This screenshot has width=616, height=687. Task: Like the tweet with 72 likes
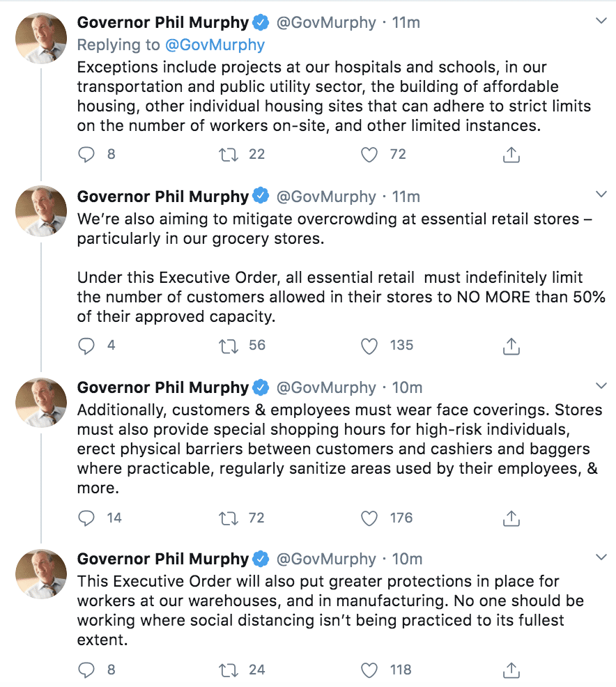tap(369, 155)
